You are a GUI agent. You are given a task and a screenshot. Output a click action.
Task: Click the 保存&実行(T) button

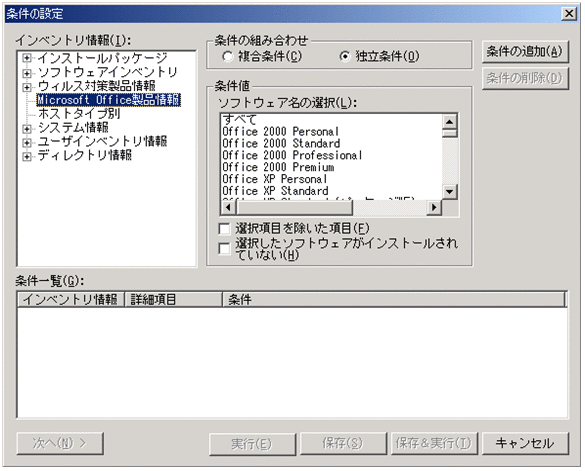tap(434, 444)
